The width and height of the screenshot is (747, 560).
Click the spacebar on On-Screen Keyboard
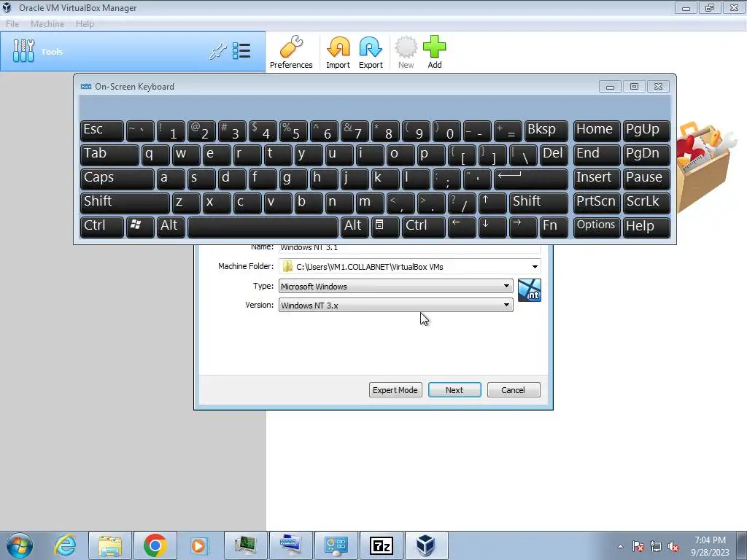(x=263, y=227)
